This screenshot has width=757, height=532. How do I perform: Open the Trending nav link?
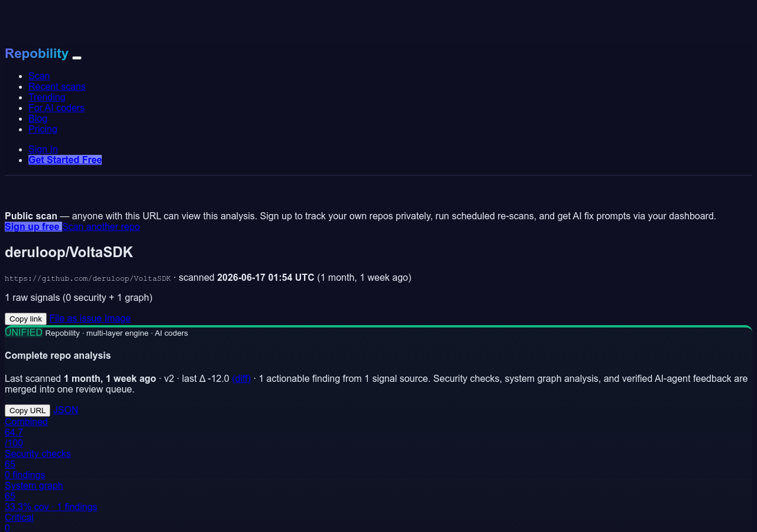(x=47, y=97)
